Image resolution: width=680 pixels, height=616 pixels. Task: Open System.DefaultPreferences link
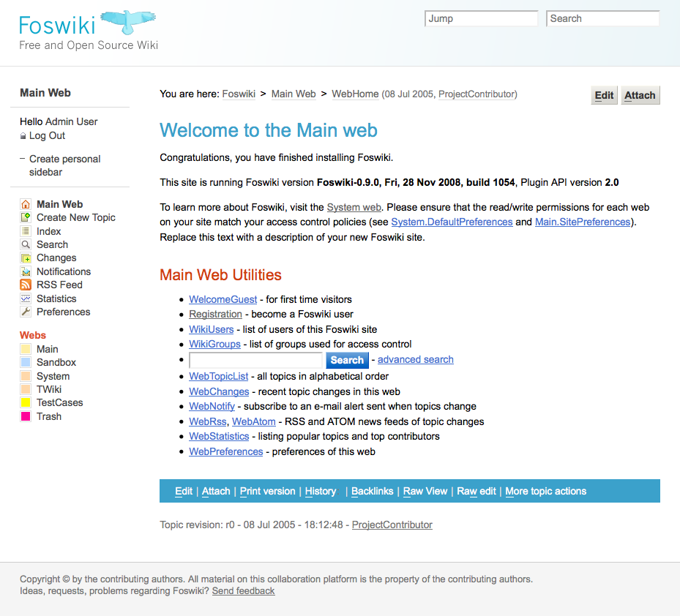click(452, 222)
